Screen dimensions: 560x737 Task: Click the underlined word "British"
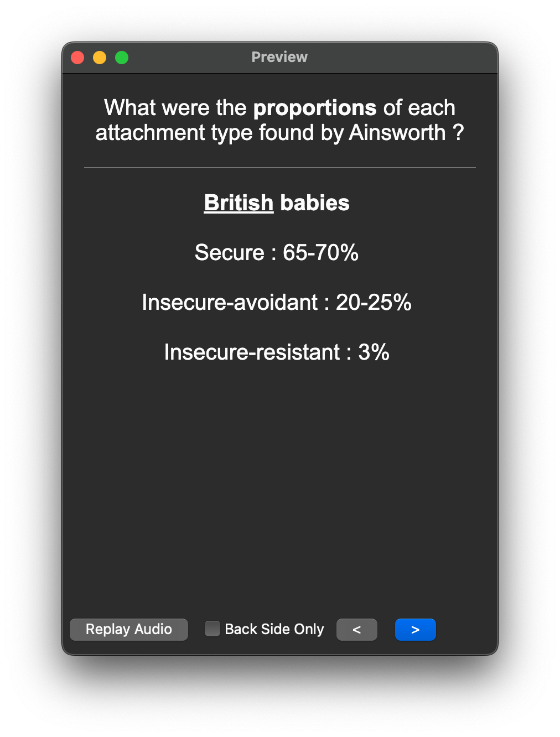pos(238,203)
